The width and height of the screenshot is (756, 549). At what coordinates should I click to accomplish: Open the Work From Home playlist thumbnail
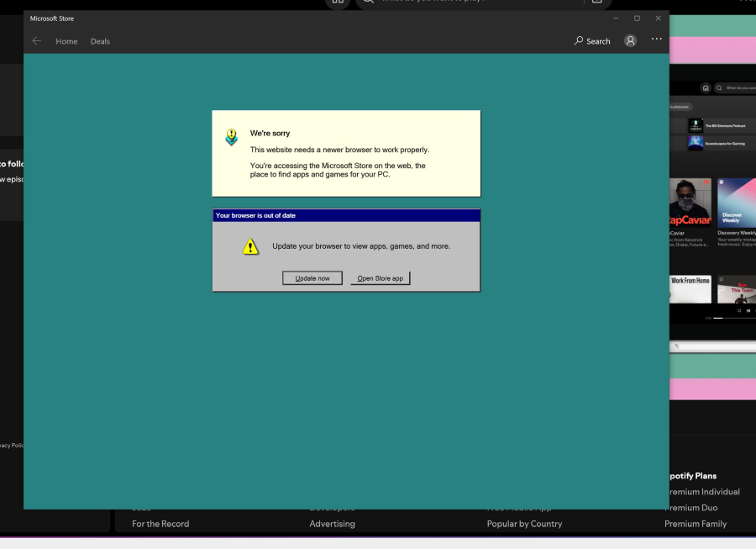690,289
